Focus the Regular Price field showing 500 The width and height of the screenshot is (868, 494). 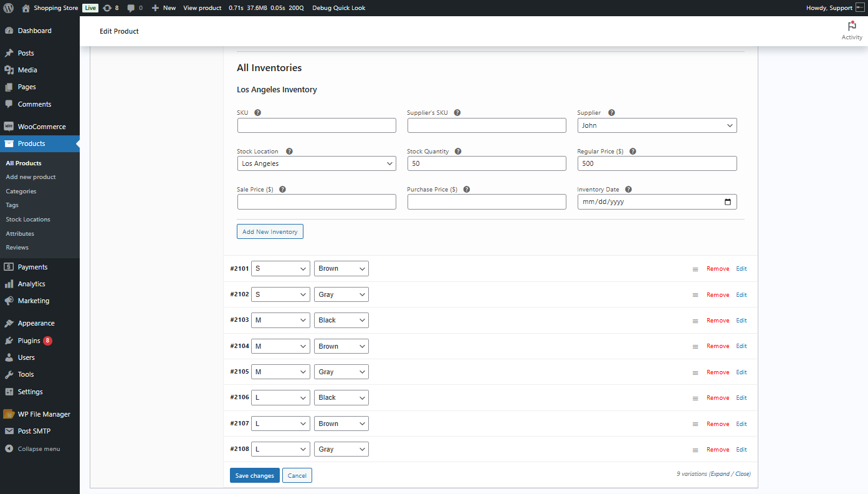[x=657, y=163]
